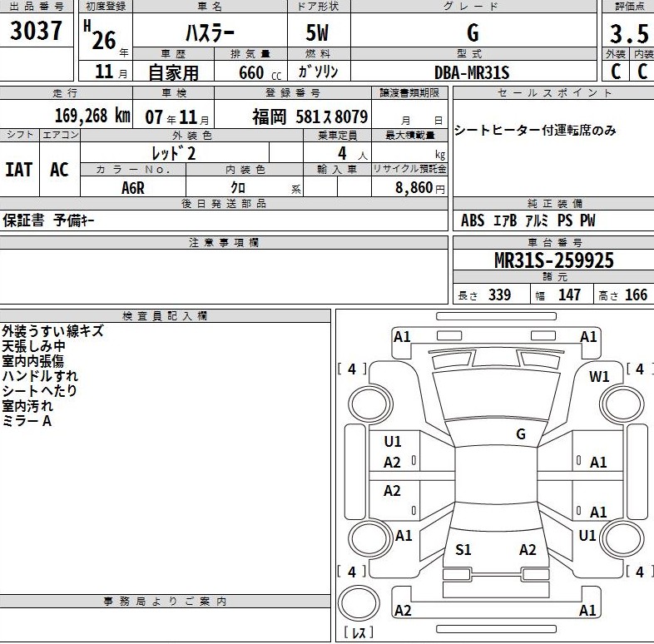Select the exterior color レッド2

(x=174, y=153)
